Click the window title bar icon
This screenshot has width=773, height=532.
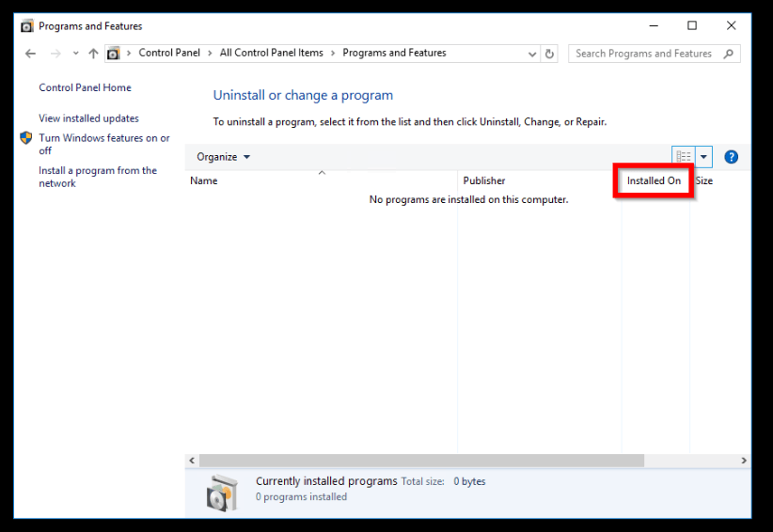[x=27, y=25]
